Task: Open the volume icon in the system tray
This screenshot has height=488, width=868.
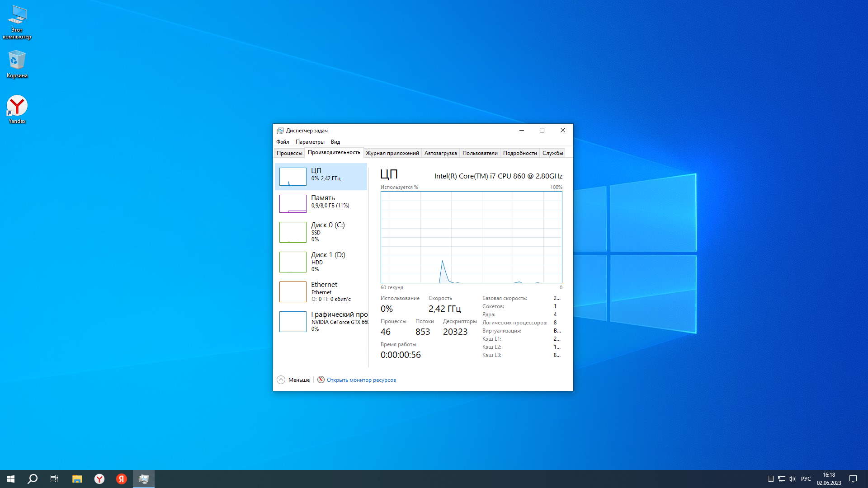Action: click(x=792, y=479)
